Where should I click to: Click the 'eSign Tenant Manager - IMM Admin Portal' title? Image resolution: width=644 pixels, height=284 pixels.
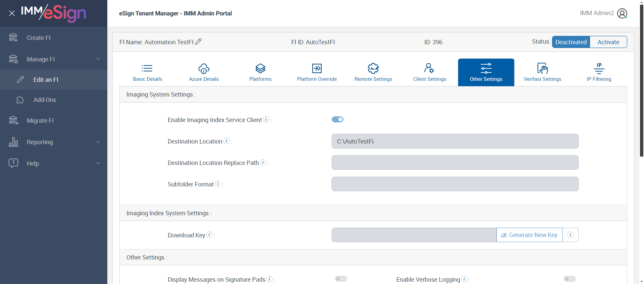[x=175, y=13]
